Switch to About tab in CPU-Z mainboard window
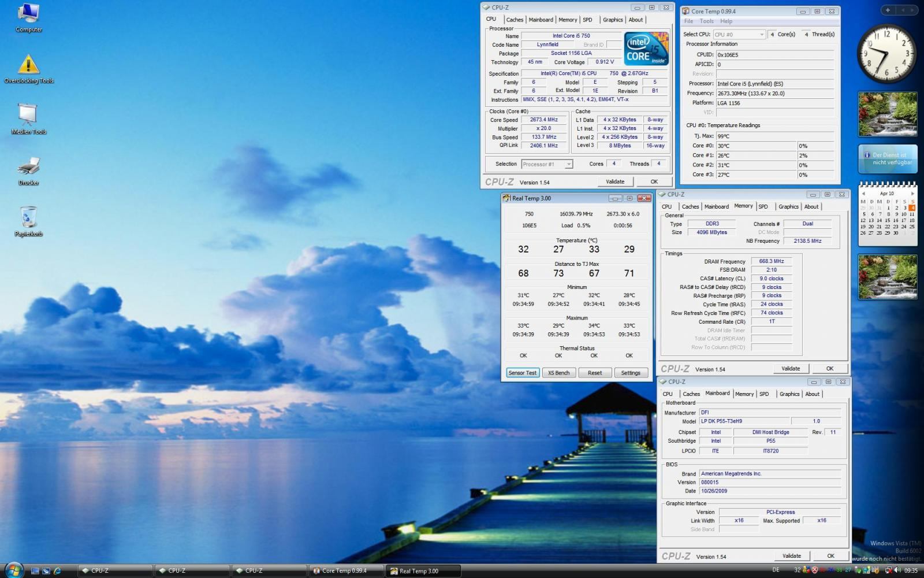The width and height of the screenshot is (924, 578). click(x=813, y=394)
